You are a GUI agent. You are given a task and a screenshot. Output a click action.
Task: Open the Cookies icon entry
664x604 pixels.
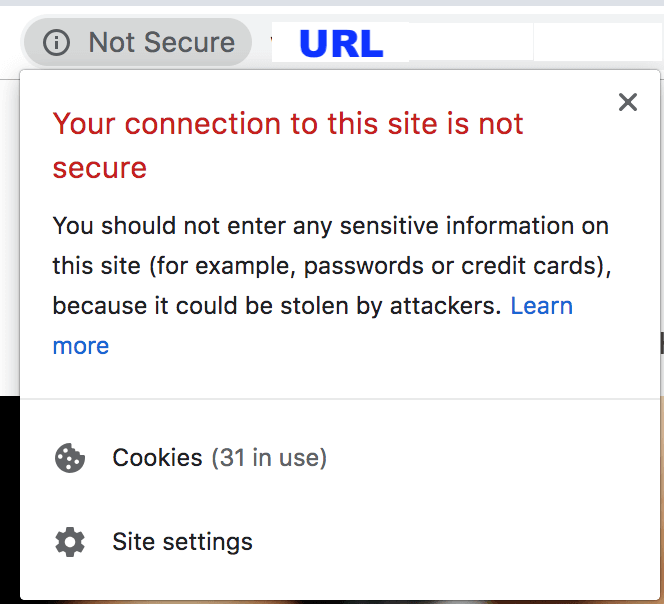tap(70, 458)
